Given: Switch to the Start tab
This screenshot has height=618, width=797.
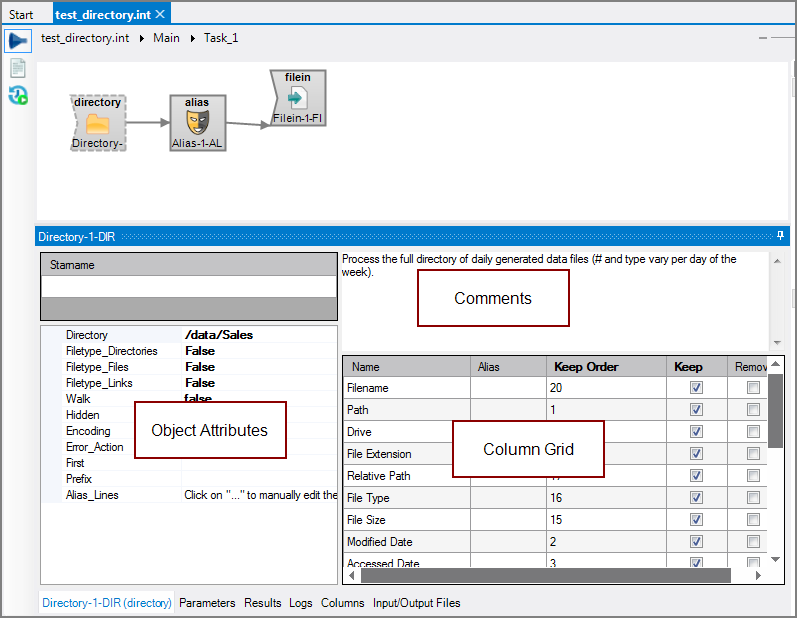Looking at the screenshot, I should 21,15.
